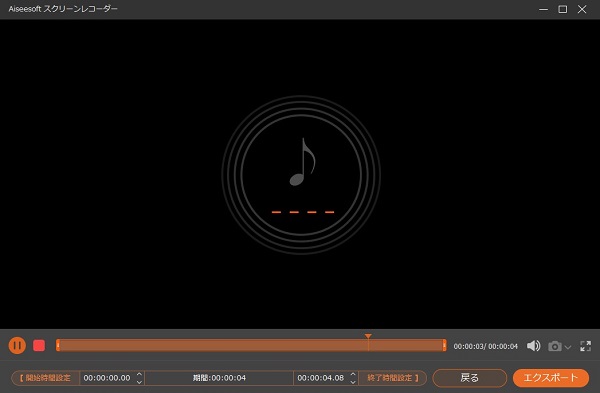600x393 pixels.
Task: Switch to fullscreen preview
Action: [x=585, y=346]
